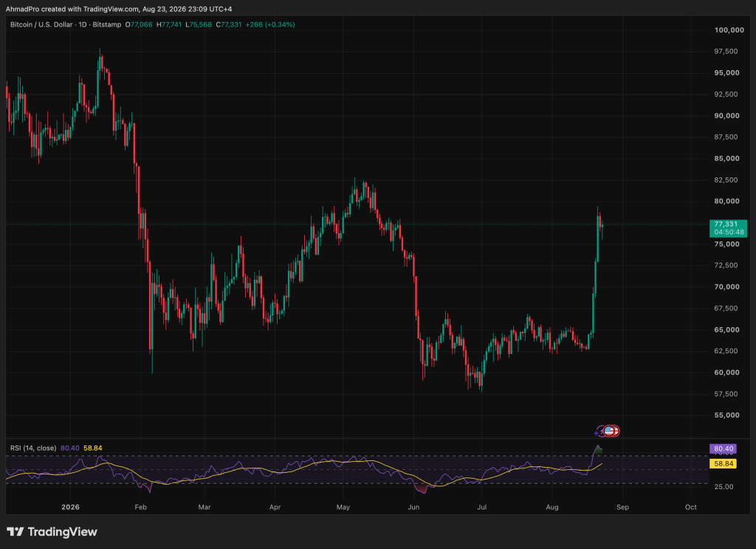The width and height of the screenshot is (756, 549).
Task: Click the 80,000 price axis label
Action: pos(726,201)
